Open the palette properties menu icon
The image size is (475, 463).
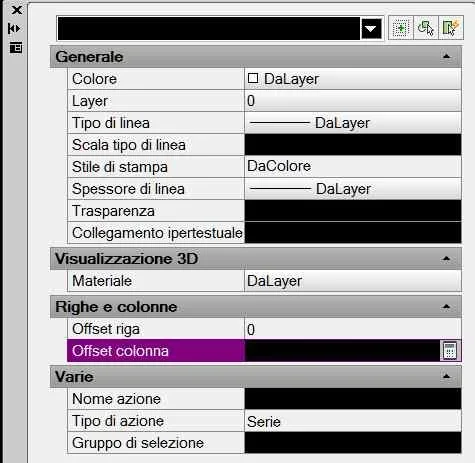(16, 48)
